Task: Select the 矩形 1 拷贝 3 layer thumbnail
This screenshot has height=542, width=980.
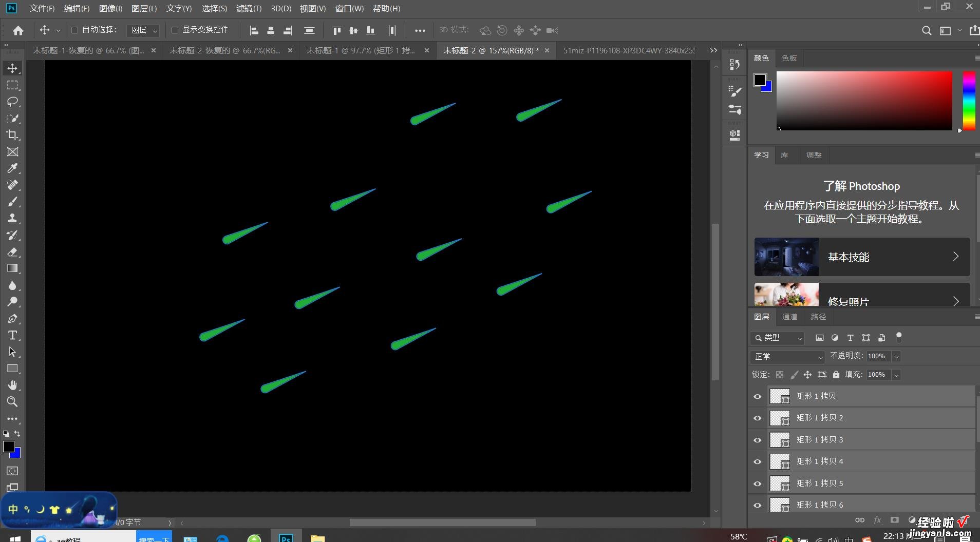Action: point(779,440)
